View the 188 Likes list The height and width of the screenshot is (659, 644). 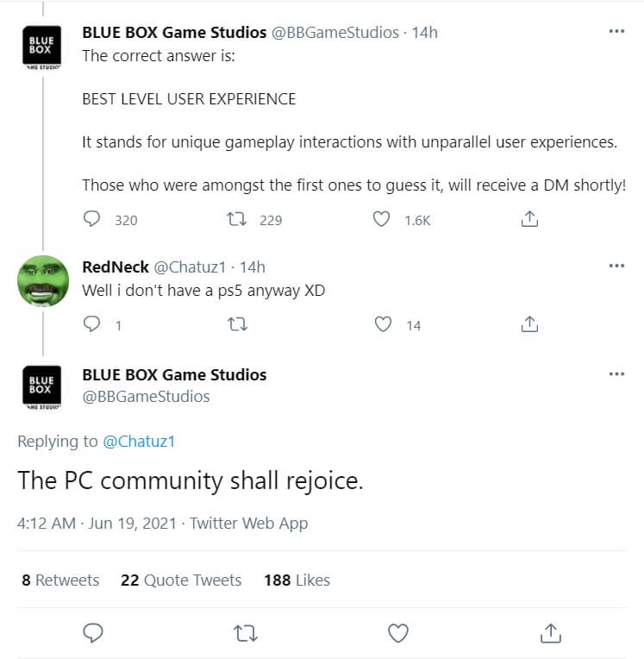[x=297, y=581]
